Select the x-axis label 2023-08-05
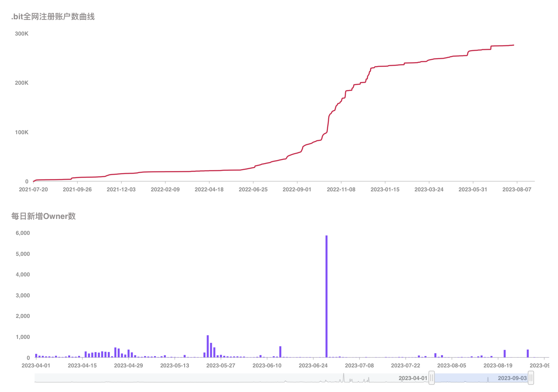This screenshot has height=392, width=558. point(452,365)
